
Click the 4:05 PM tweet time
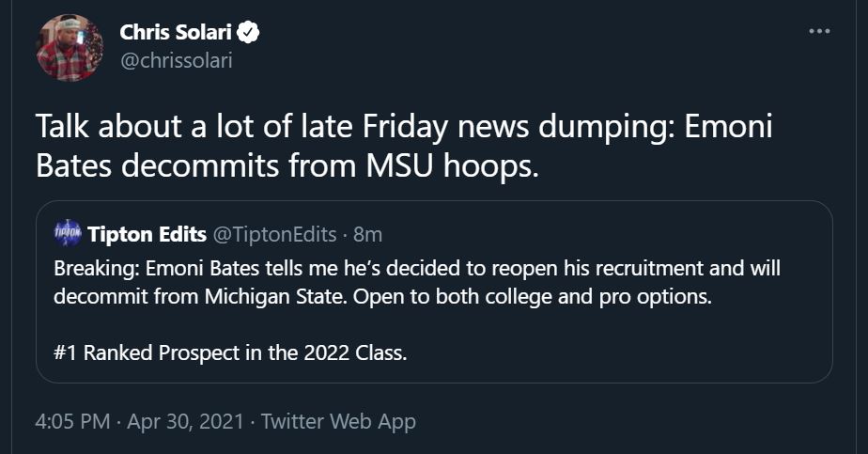(x=71, y=421)
